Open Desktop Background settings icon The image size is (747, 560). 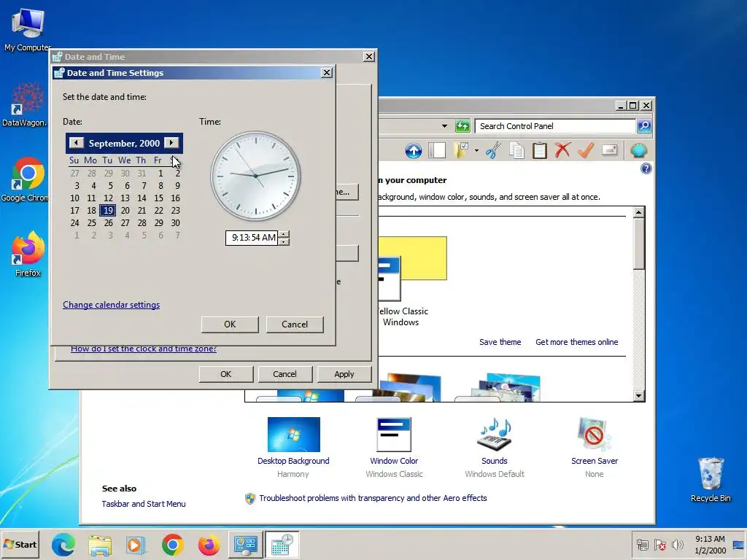coord(293,435)
